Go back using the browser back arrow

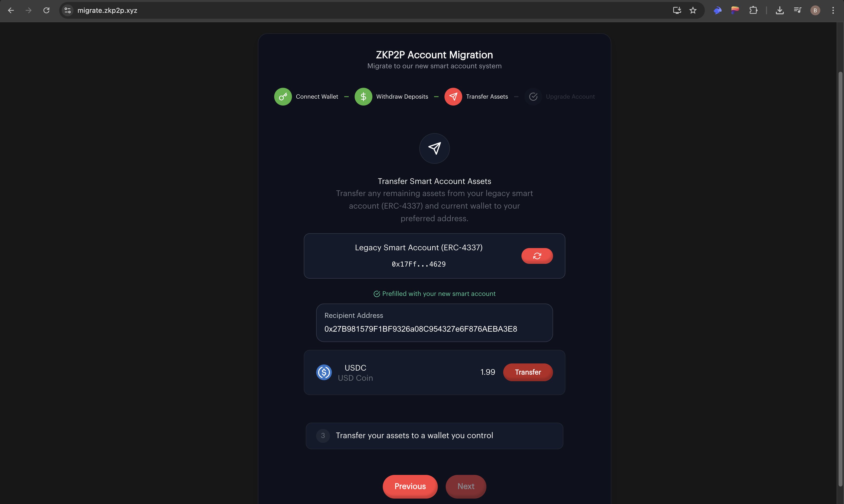point(11,11)
